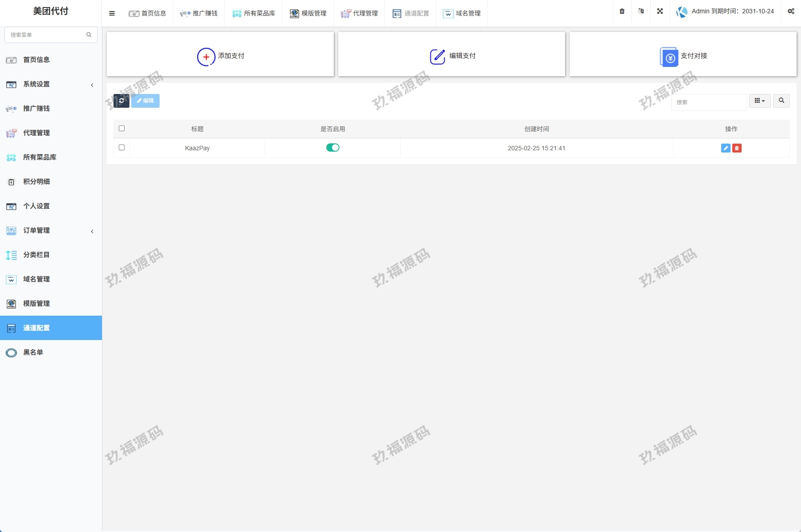The image size is (801, 532).
Task: Switch to the 模版管理 top tab
Action: 308,13
